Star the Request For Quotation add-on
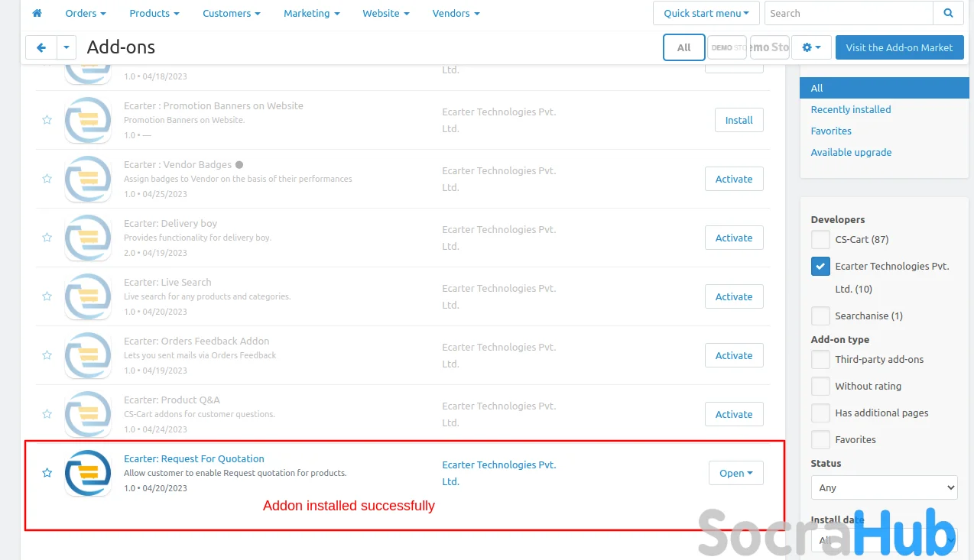974x560 pixels. (x=47, y=473)
